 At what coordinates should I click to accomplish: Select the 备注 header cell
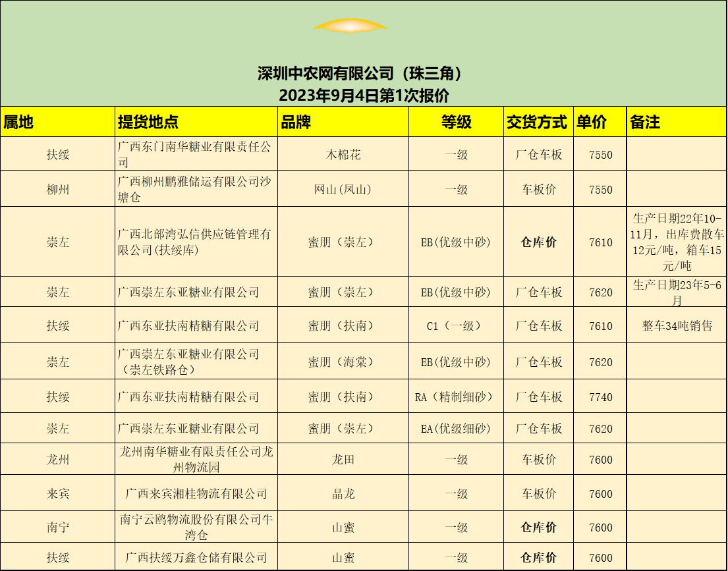[x=645, y=122]
